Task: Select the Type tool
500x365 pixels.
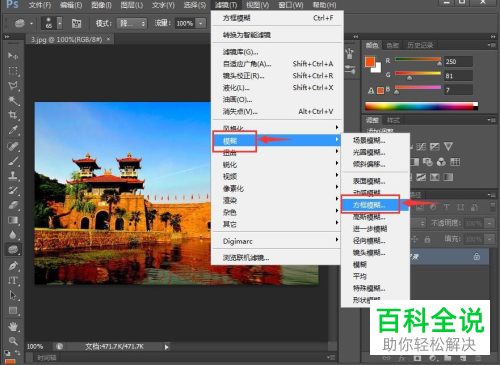Action: [13, 281]
